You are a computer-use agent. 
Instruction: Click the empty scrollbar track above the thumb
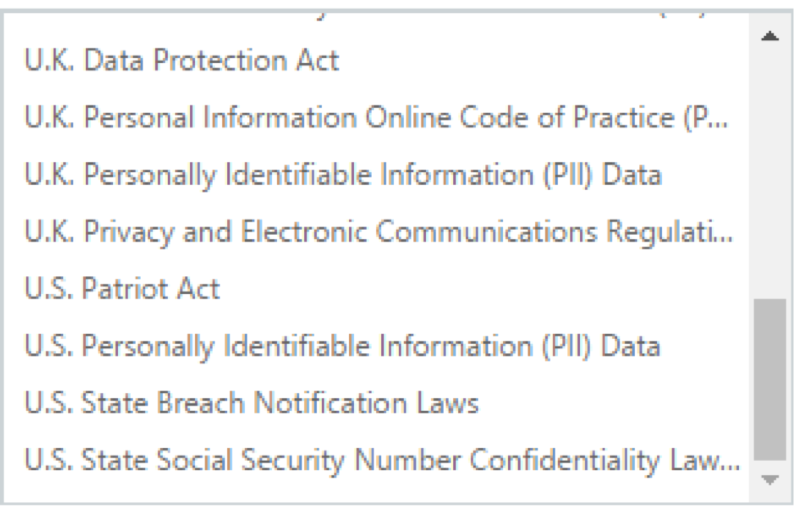[x=769, y=170]
